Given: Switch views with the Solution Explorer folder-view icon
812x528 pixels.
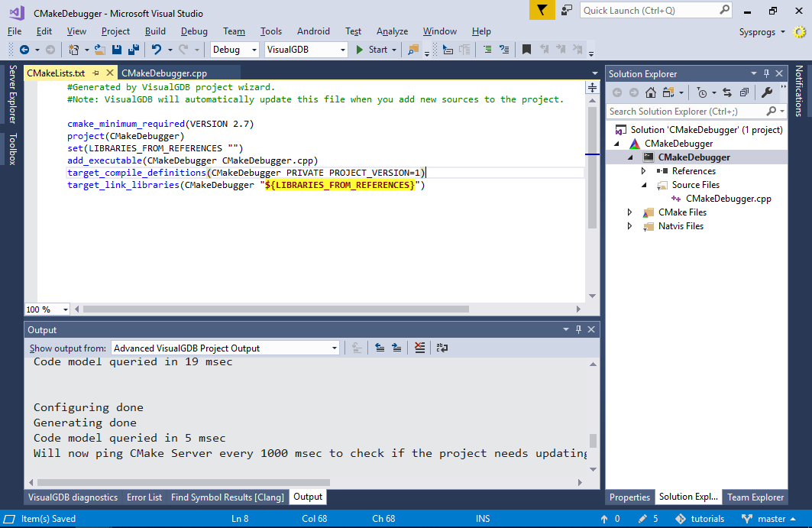Looking at the screenshot, I should coord(668,92).
